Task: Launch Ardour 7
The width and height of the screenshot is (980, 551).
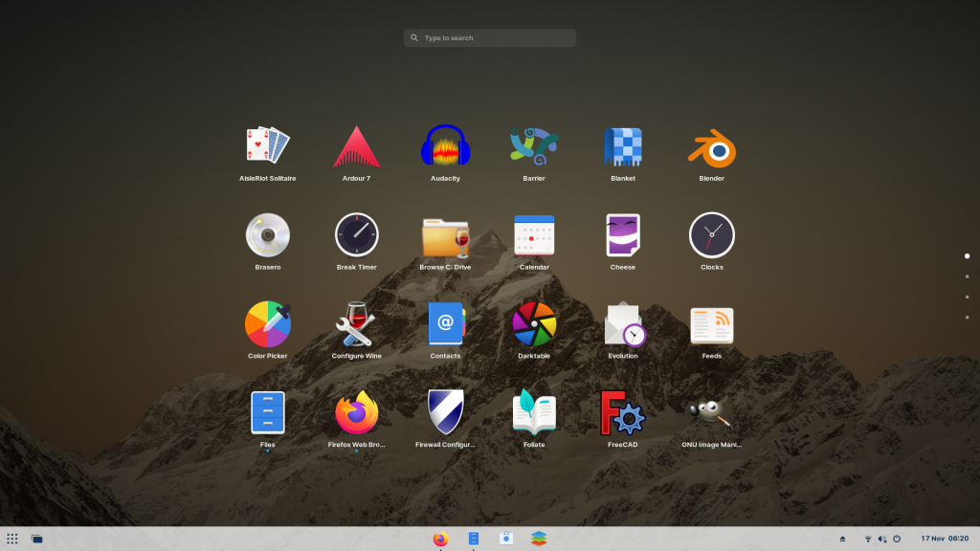Action: [356, 146]
